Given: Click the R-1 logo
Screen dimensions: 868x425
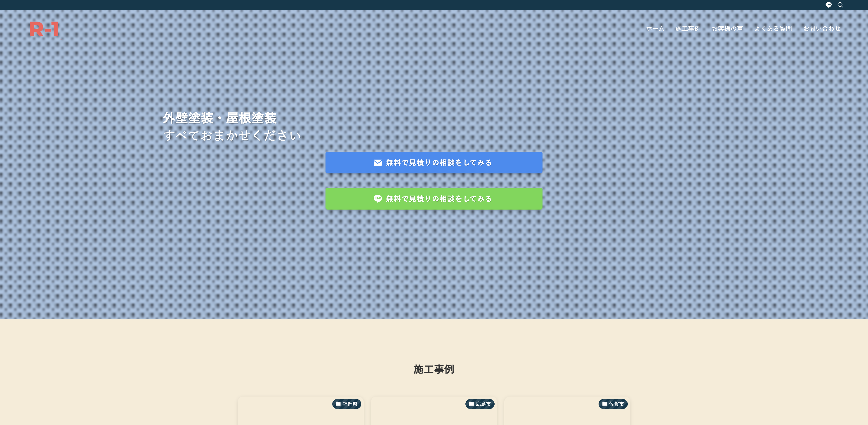Looking at the screenshot, I should pos(44,29).
